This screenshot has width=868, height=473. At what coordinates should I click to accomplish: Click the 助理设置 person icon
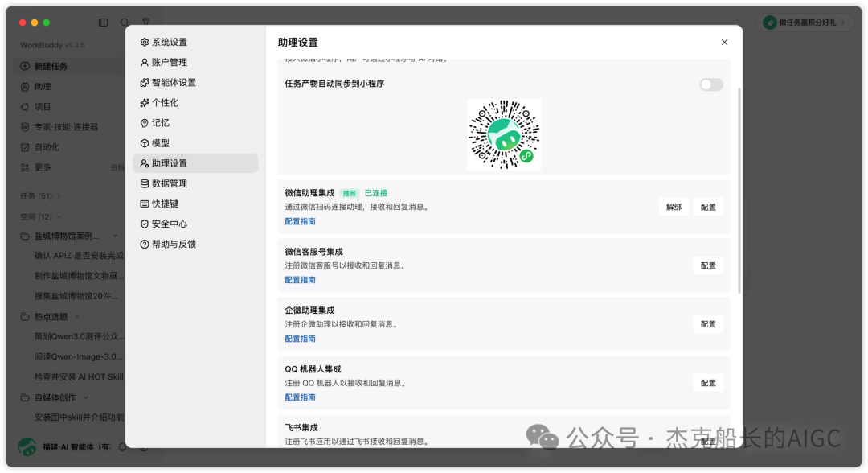pos(145,163)
